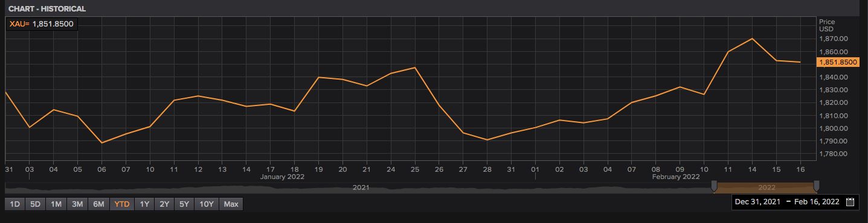868x223 pixels.
Task: Select the 10Y time range
Action: 207,204
